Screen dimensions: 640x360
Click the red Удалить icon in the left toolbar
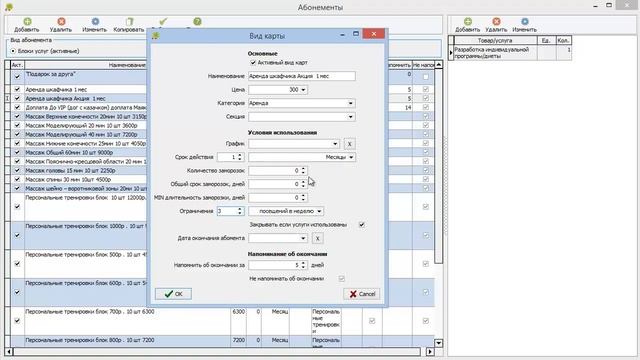click(61, 22)
